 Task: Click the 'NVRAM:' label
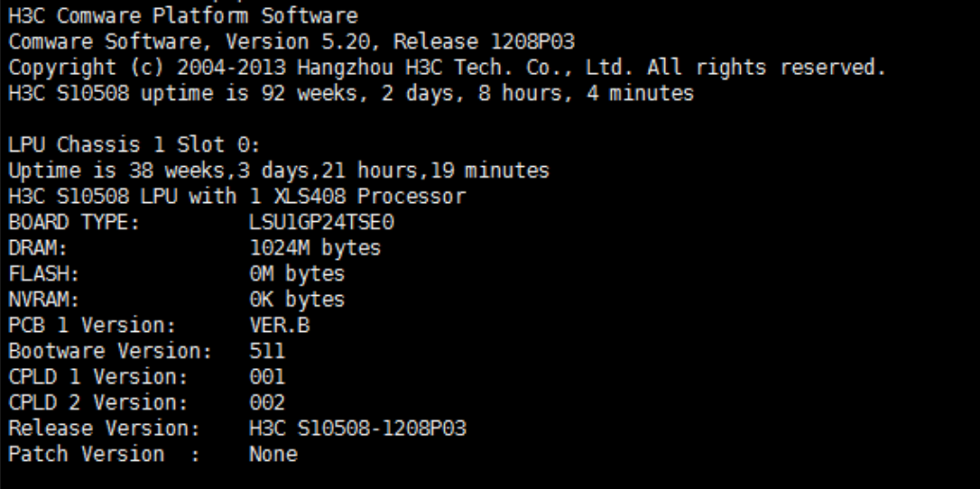click(44, 300)
